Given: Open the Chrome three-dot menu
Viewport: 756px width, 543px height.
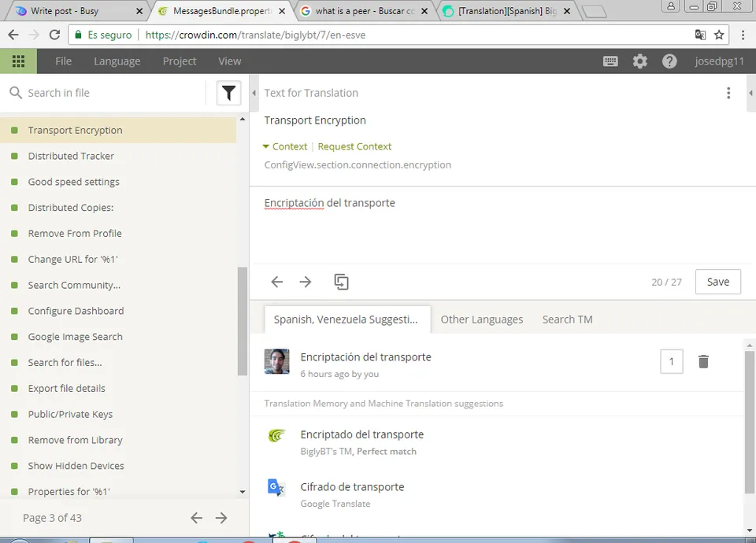Looking at the screenshot, I should pos(743,35).
